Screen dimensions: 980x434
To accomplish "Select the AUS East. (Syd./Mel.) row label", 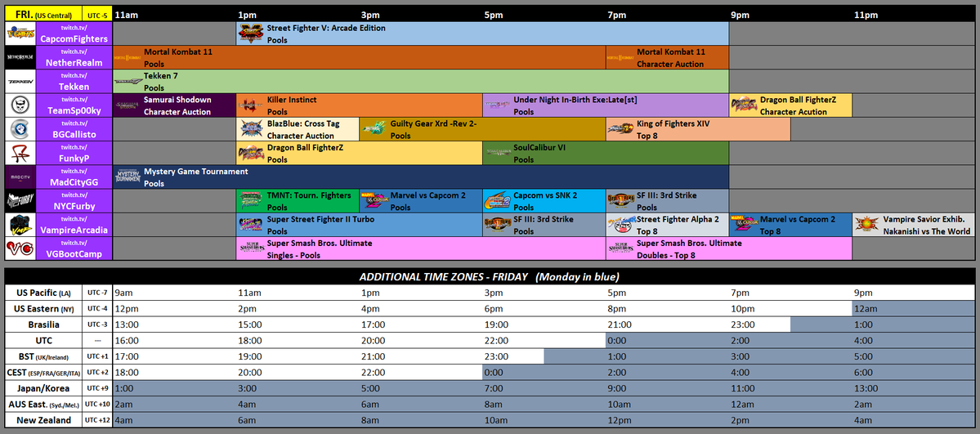I will pos(43,404).
